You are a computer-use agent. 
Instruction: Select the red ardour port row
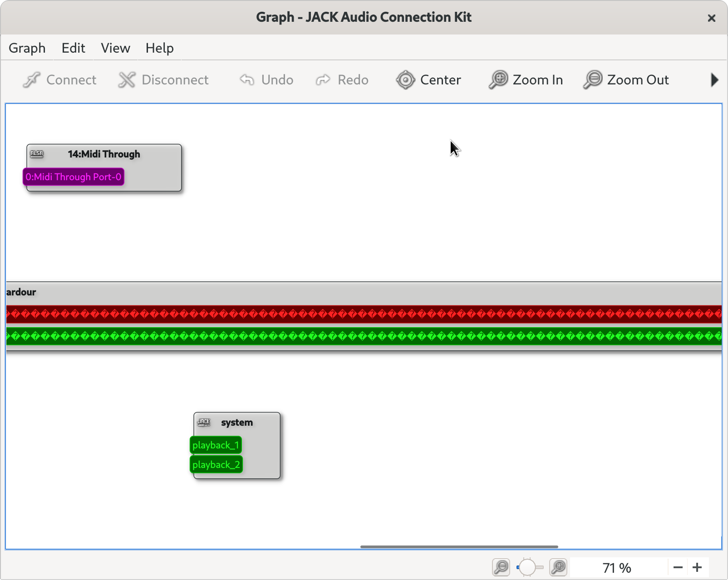click(364, 314)
